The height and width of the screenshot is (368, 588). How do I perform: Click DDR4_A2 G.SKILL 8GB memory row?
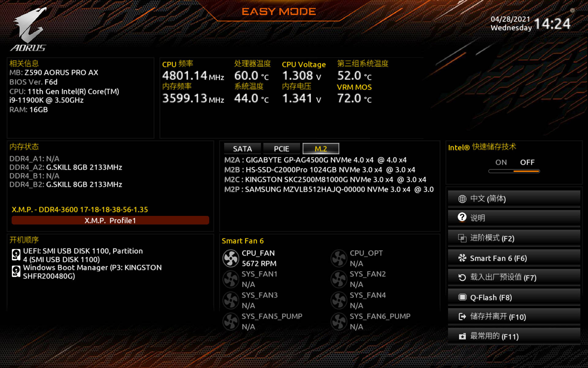[x=66, y=167]
